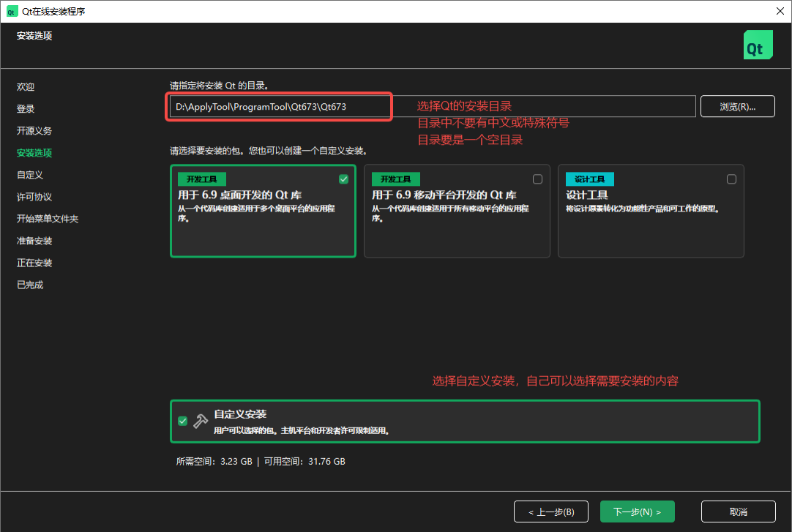Select the 许可协议 sidebar step
Image resolution: width=792 pixels, height=532 pixels.
(x=34, y=197)
